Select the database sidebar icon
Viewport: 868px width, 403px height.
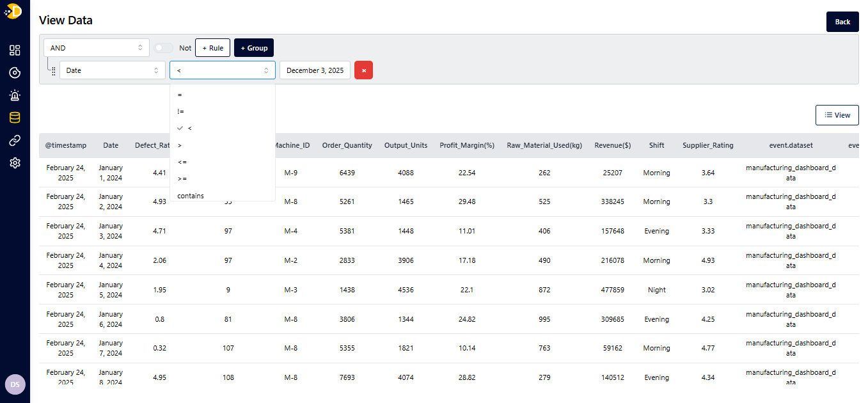15,118
